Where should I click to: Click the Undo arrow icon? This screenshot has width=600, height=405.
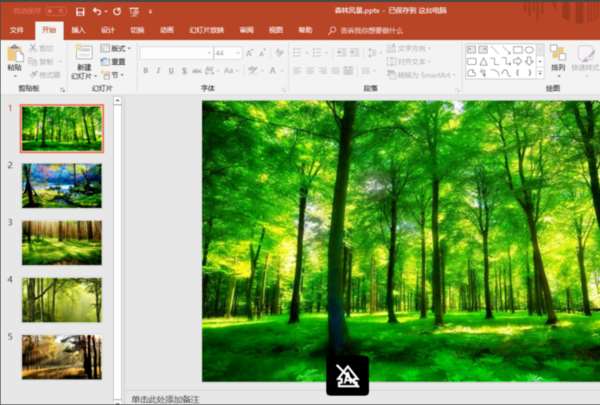coord(97,12)
